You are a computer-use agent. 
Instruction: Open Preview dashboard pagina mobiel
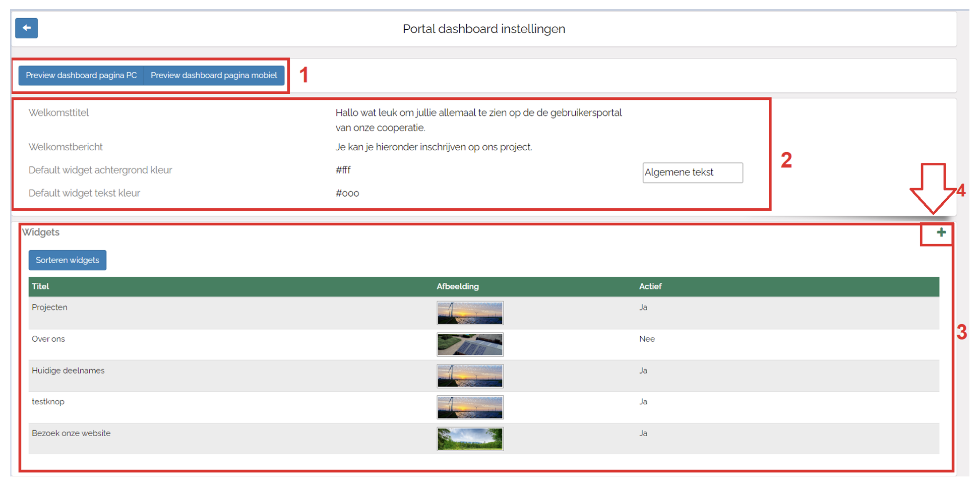pyautogui.click(x=214, y=76)
